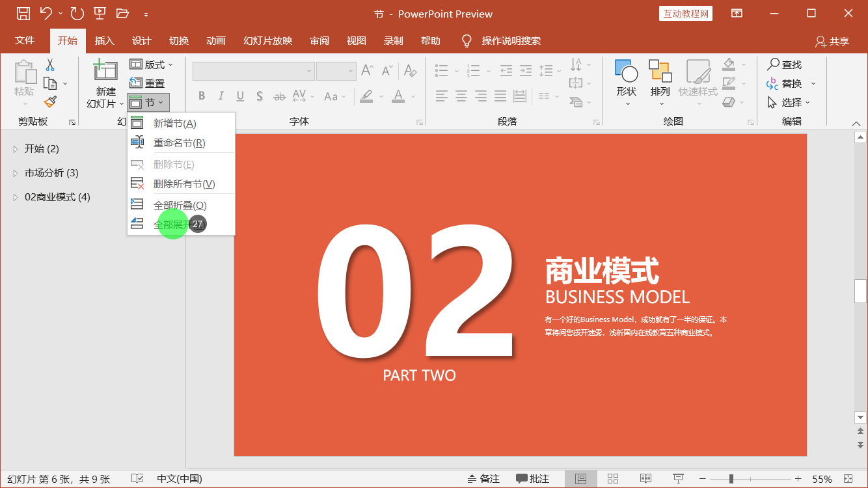The width and height of the screenshot is (868, 488).
Task: Open the Layout 版式 dropdown
Action: pos(152,64)
